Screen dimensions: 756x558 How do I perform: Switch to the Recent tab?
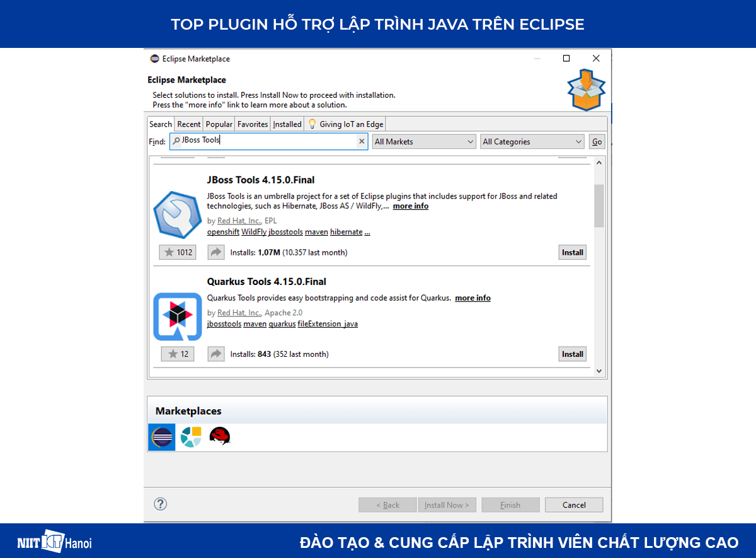[x=188, y=124]
